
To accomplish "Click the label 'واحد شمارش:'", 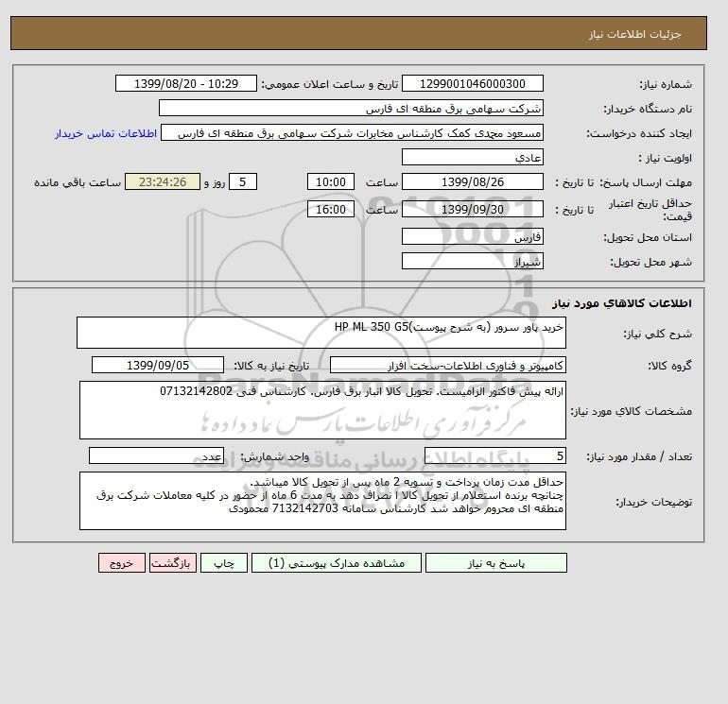I will tap(274, 456).
